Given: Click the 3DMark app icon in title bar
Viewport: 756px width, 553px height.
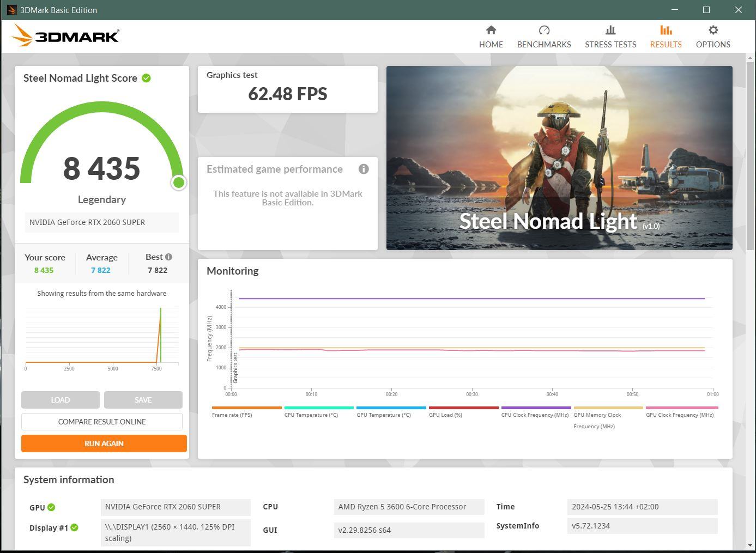Looking at the screenshot, I should coord(11,10).
